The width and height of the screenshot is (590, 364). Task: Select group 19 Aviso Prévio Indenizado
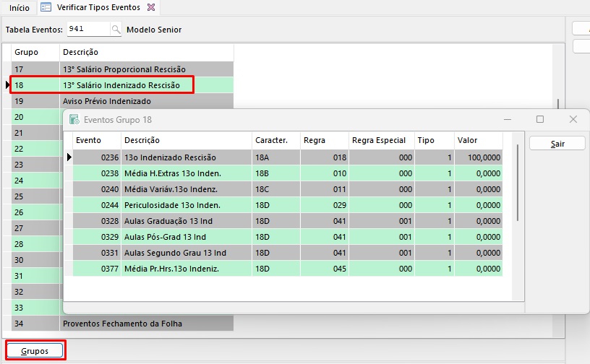[x=122, y=101]
